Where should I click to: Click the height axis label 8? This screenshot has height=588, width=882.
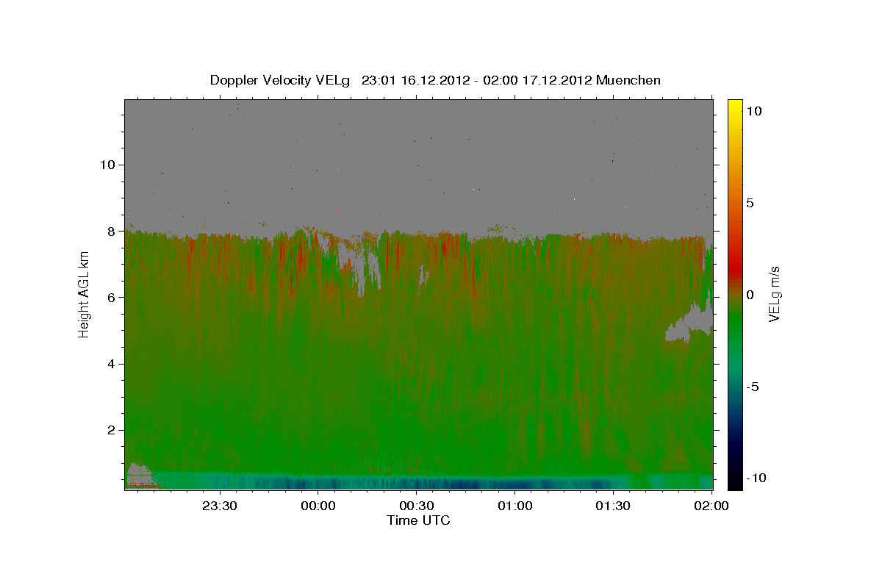point(112,231)
